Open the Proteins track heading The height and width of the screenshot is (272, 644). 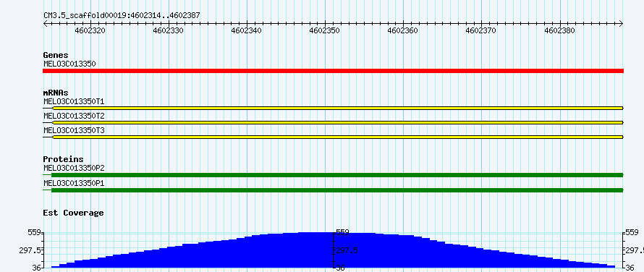[63, 159]
